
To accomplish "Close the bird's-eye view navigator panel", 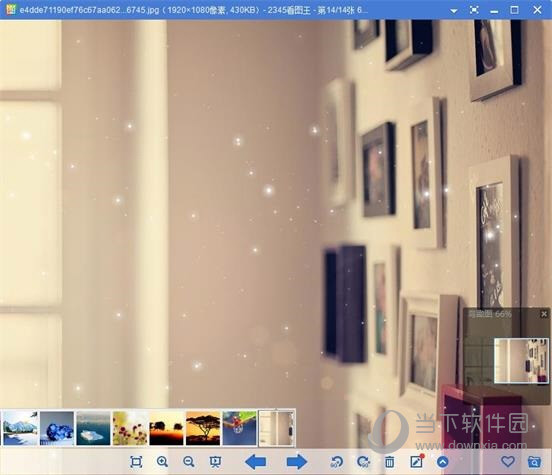I will click(x=544, y=313).
